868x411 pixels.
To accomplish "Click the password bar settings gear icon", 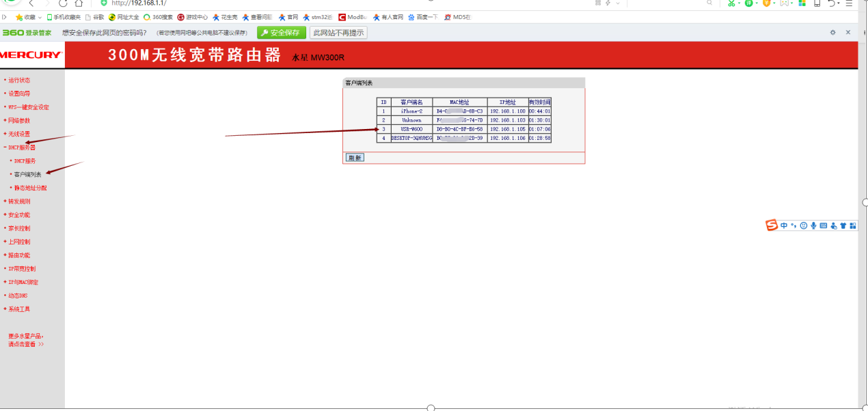I will (832, 32).
